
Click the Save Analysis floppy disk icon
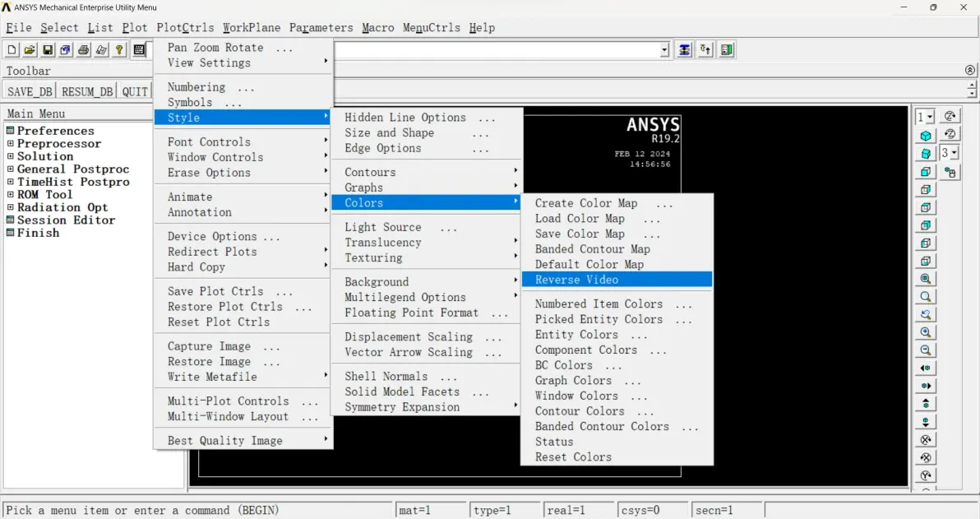pyautogui.click(x=48, y=50)
